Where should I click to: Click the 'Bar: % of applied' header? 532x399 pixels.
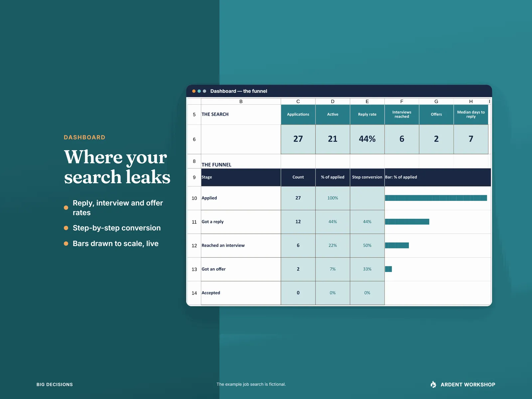438,177
